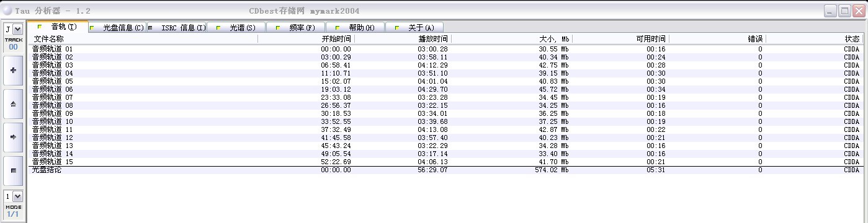Select row 音频轨道 04

(445, 73)
